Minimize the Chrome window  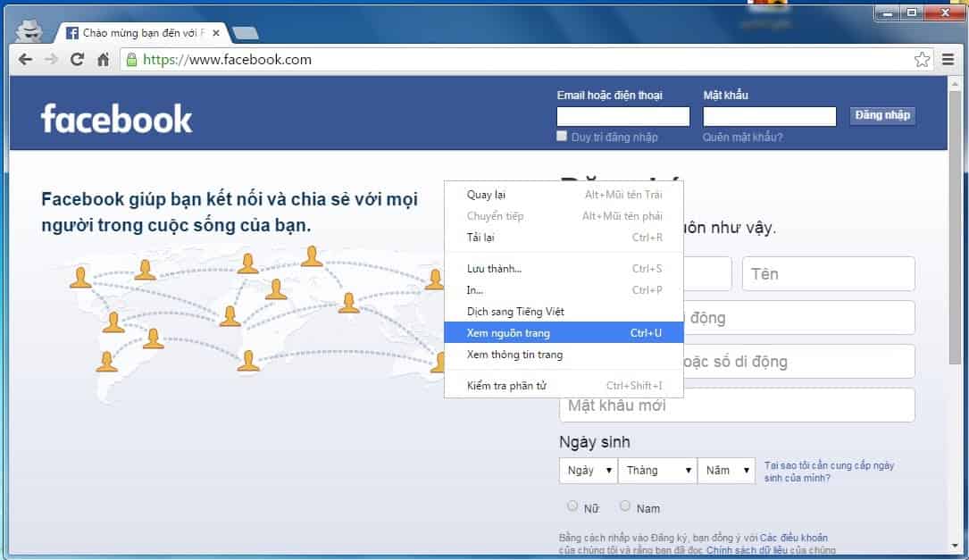tap(888, 13)
